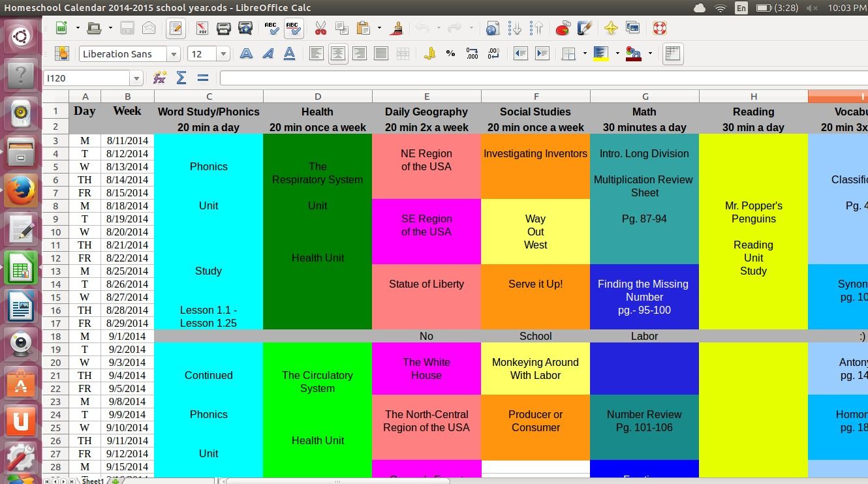Open the font name dropdown

click(174, 54)
